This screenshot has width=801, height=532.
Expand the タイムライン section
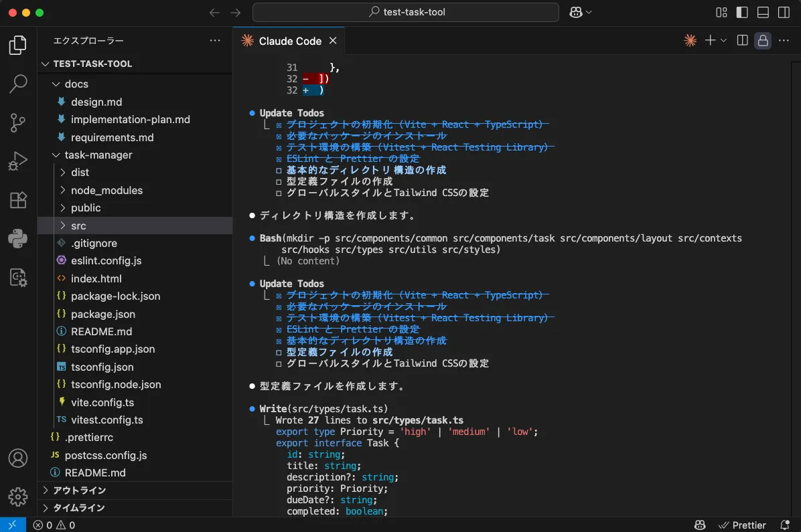[x=78, y=508]
